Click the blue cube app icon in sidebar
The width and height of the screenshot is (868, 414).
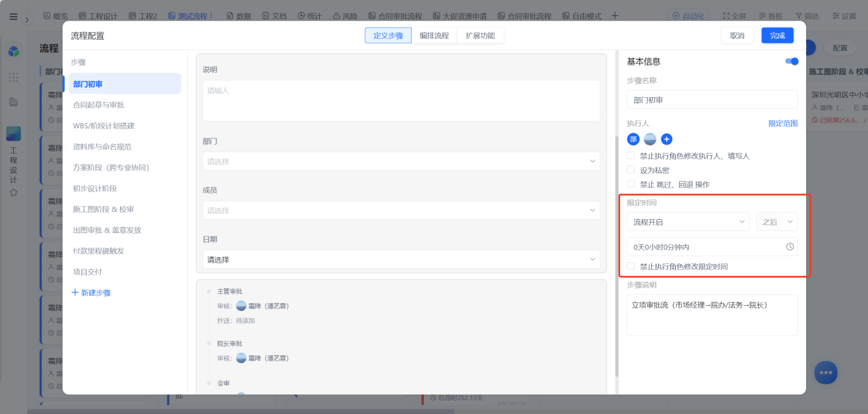pyautogui.click(x=13, y=52)
